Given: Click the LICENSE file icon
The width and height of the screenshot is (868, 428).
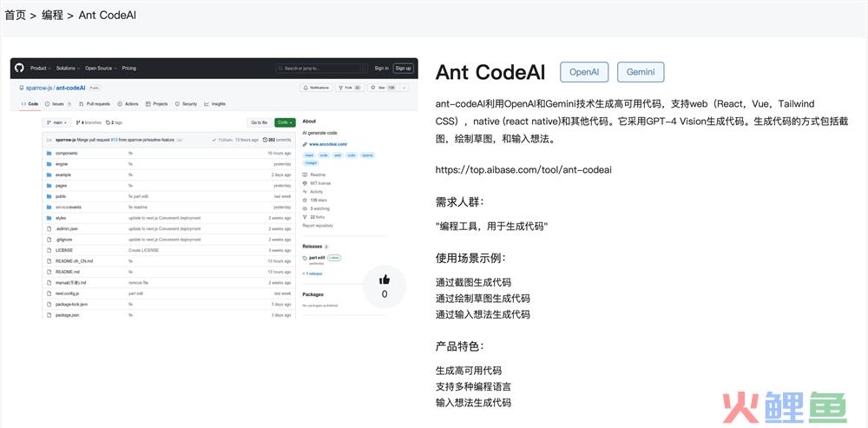Looking at the screenshot, I should 49,250.
